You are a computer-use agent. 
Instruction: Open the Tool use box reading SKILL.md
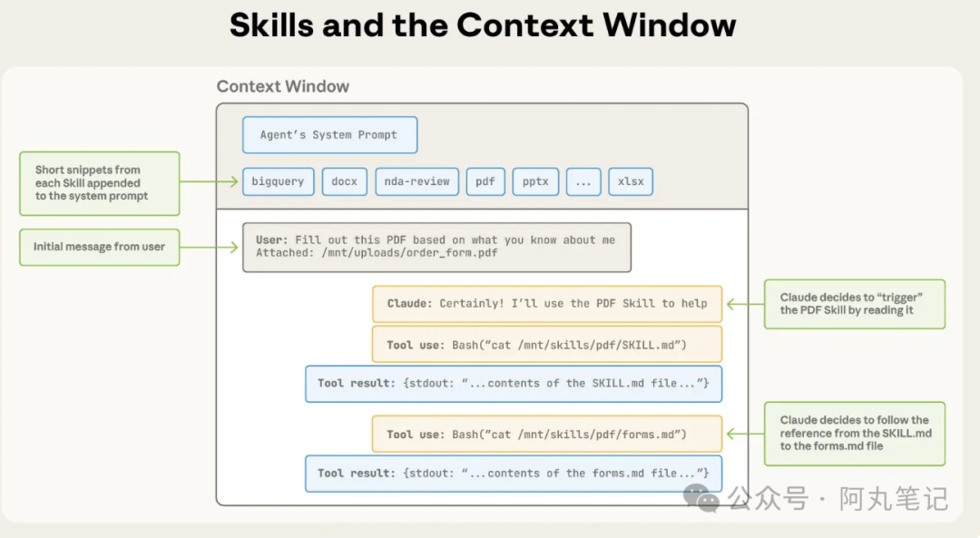pos(547,345)
